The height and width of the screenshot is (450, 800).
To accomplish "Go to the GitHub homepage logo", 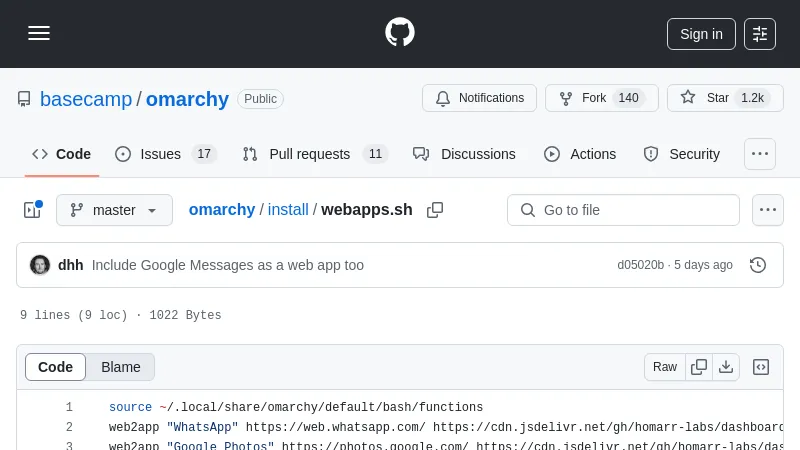I will 400,32.
